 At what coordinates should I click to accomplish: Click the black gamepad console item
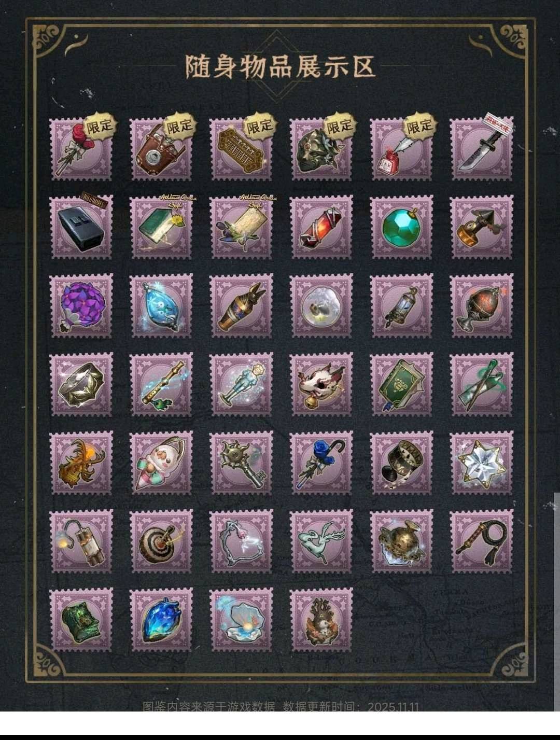pyautogui.click(x=81, y=227)
